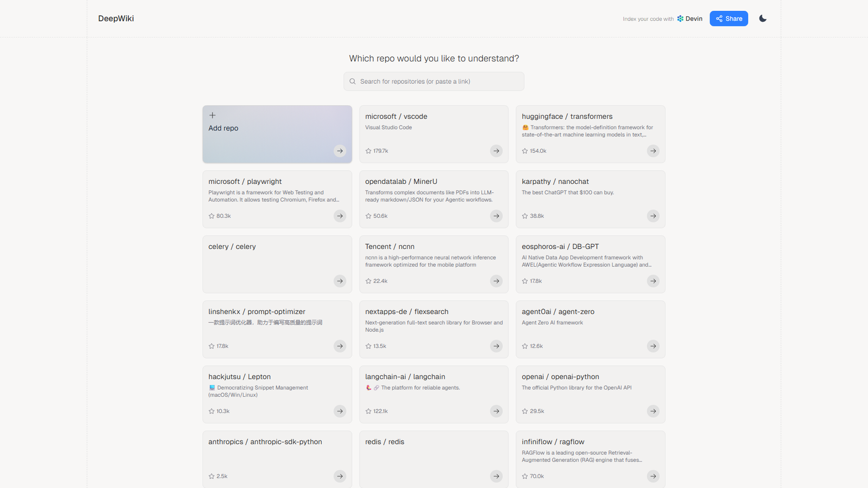Screen dimensions: 868x488
Task: Click the Devin logo icon in the header
Action: pos(679,18)
